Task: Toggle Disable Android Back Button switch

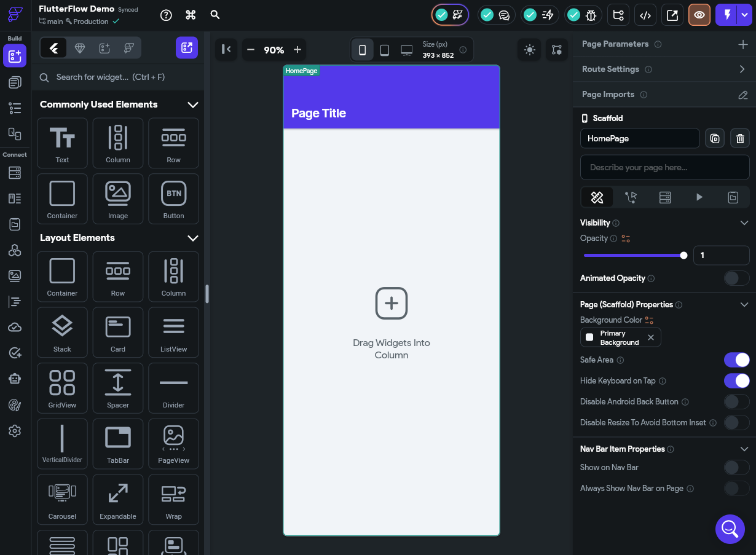Action: [x=736, y=402]
